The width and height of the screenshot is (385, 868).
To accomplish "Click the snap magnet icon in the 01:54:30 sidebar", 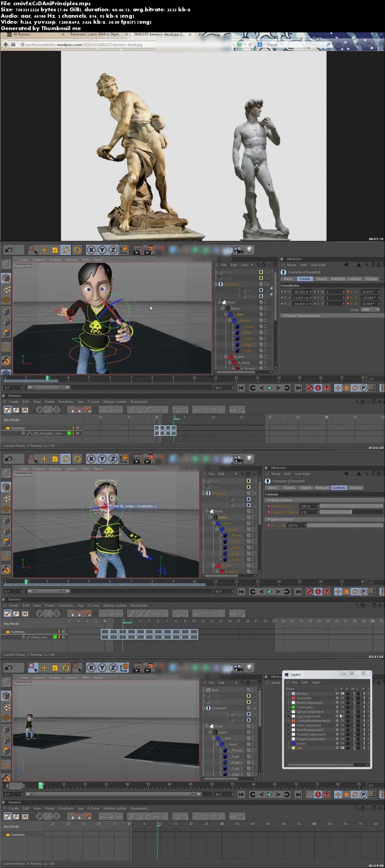I will click(6, 361).
